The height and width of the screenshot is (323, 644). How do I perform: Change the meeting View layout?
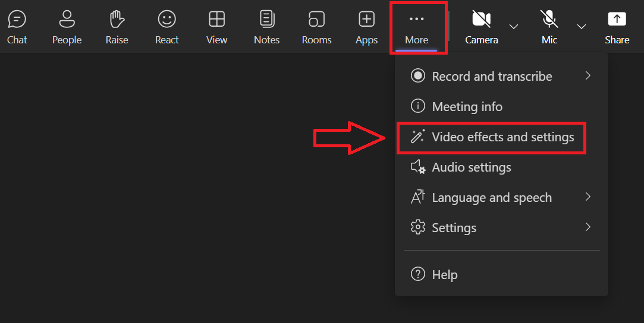point(216,27)
